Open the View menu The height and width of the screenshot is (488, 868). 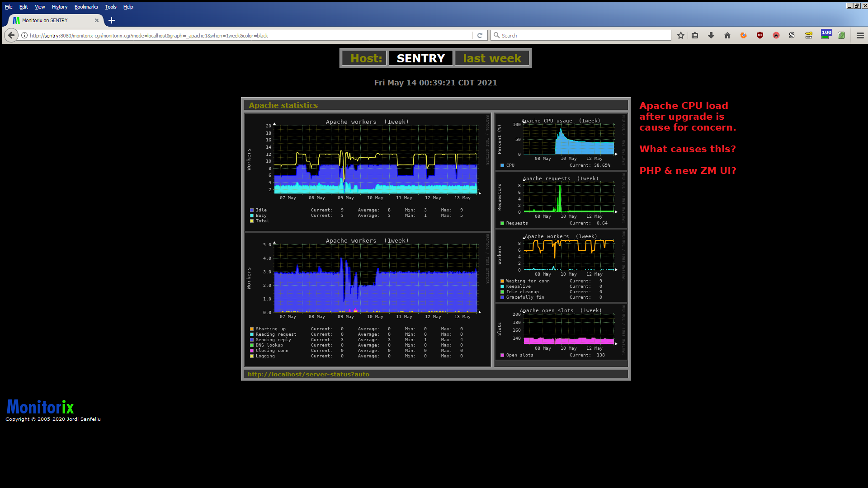[40, 7]
